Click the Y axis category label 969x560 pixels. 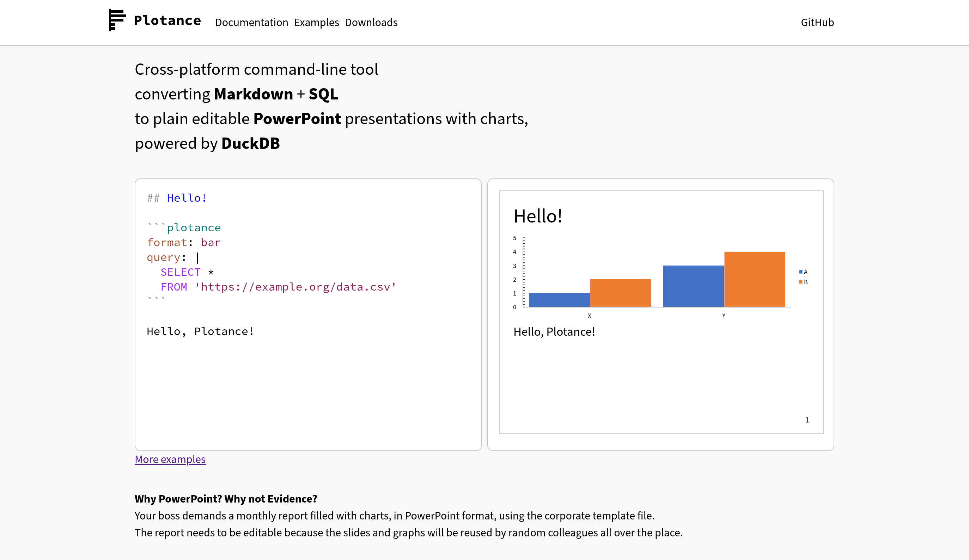coord(724,316)
